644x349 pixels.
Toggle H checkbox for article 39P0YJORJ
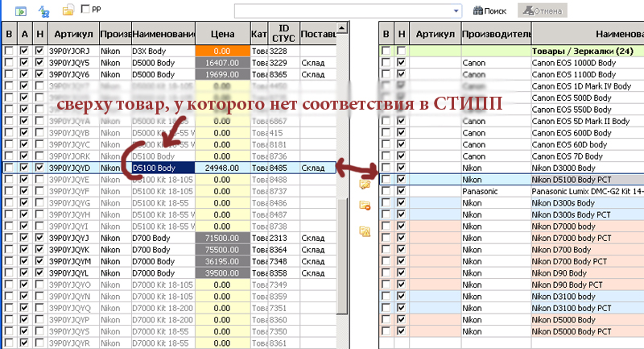point(39,51)
